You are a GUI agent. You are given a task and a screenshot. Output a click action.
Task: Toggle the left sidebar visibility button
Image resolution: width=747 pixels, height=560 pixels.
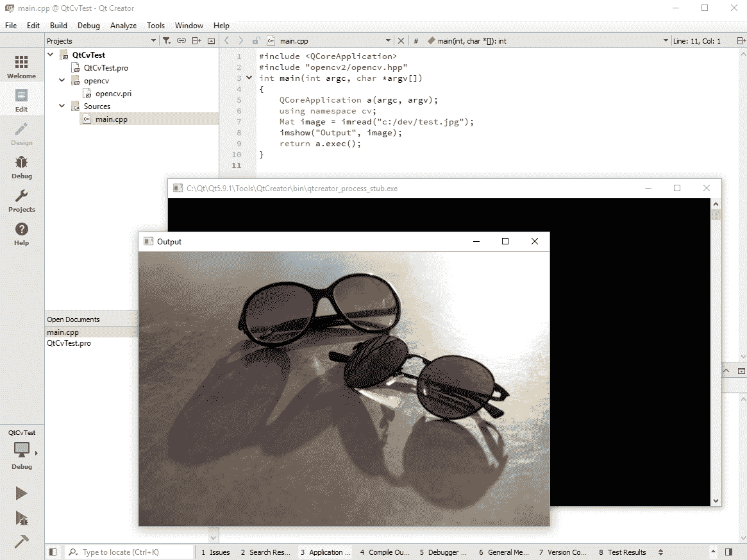pyautogui.click(x=53, y=552)
